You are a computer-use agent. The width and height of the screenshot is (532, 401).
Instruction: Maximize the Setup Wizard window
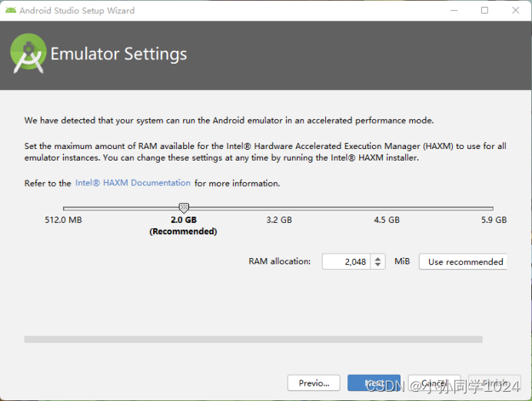(x=484, y=11)
